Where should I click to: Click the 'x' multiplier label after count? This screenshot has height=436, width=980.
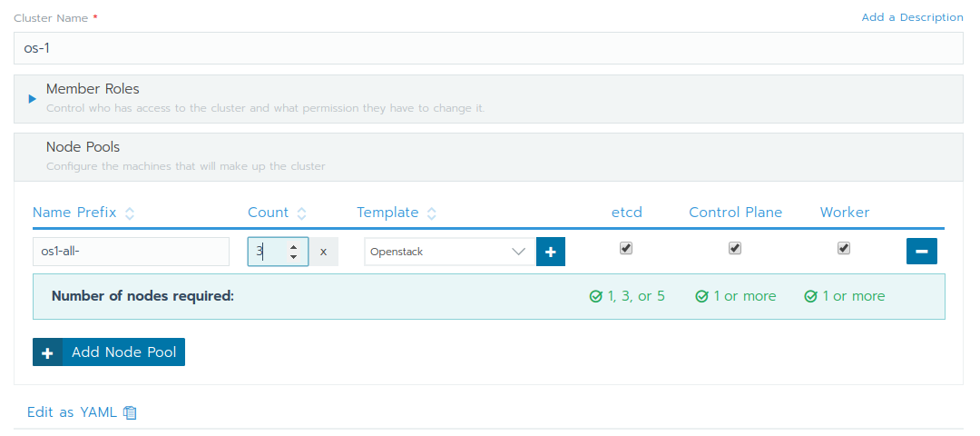tap(323, 252)
